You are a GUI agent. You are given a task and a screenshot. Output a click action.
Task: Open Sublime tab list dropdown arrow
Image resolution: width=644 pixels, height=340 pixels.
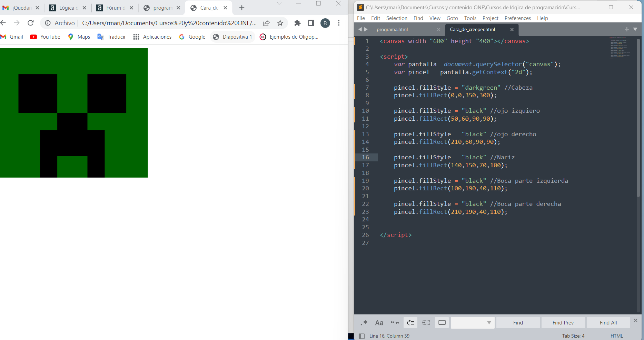tap(635, 29)
